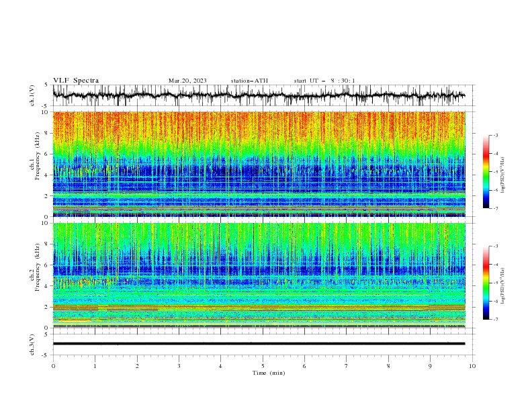532x411 pixels.
Task: Click the "station=ATH" label
Action: pyautogui.click(x=249, y=81)
